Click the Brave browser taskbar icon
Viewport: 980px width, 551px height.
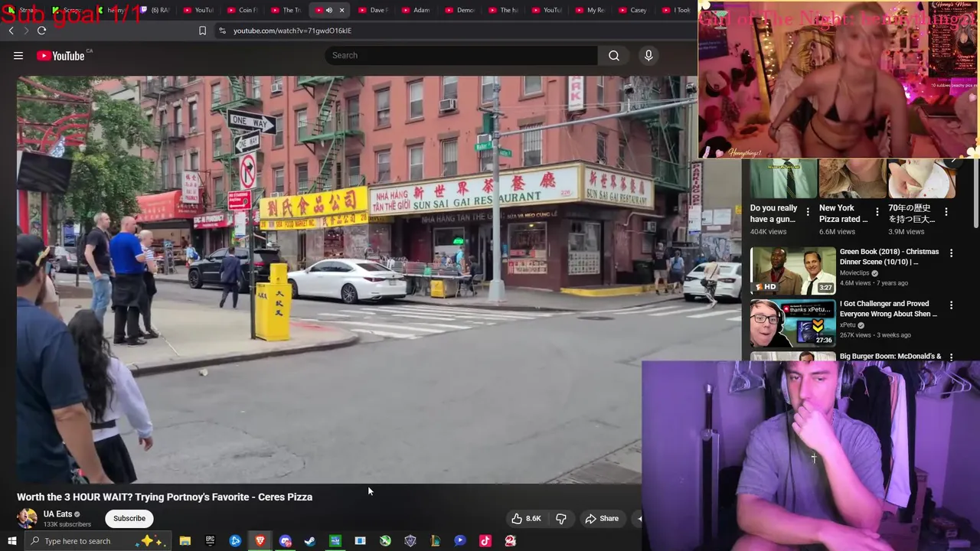click(260, 541)
